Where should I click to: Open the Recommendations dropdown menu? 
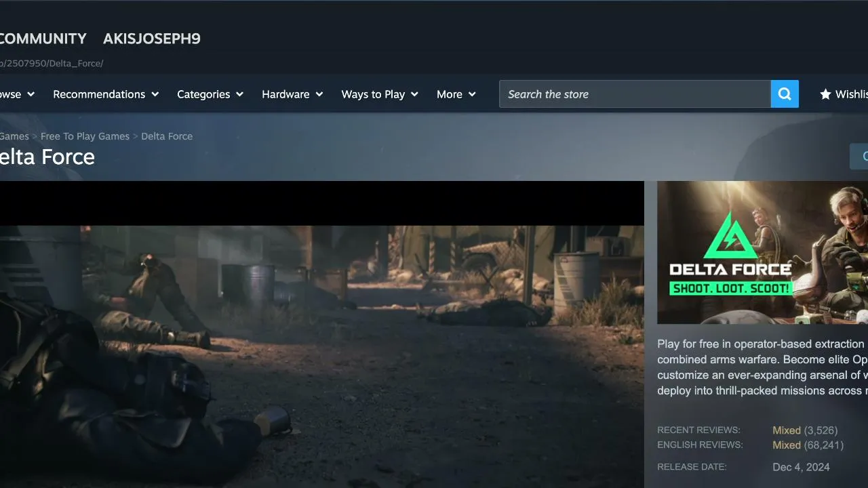[x=106, y=94]
